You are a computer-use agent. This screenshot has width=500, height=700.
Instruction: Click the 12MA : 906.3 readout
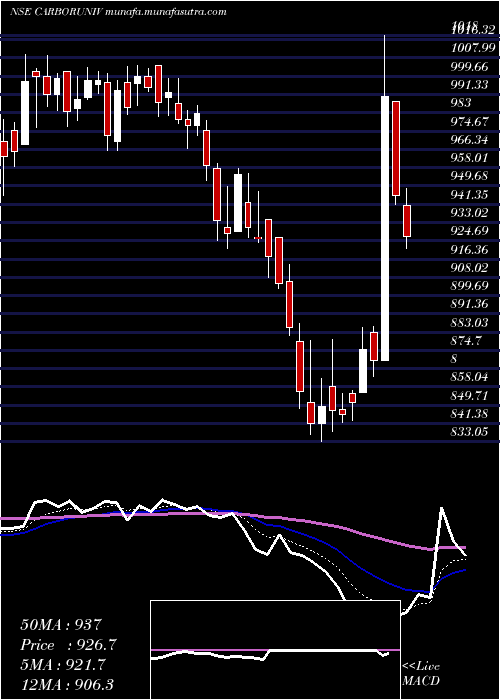pyautogui.click(x=69, y=685)
